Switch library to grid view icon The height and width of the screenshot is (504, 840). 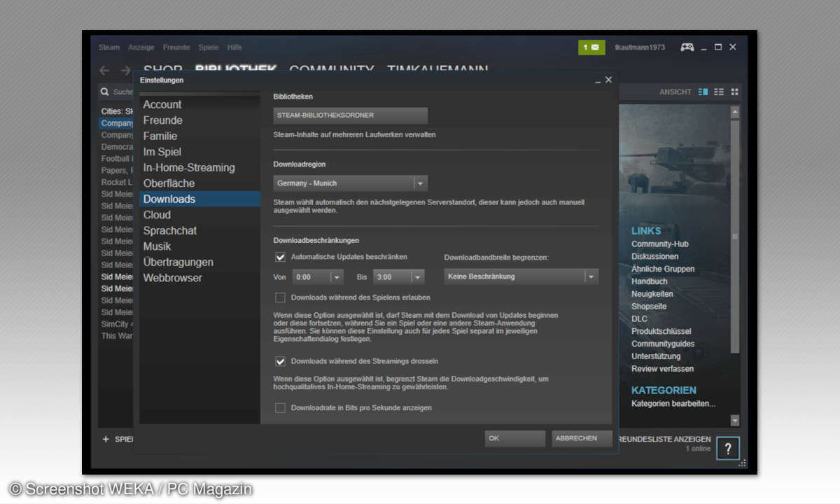[734, 92]
